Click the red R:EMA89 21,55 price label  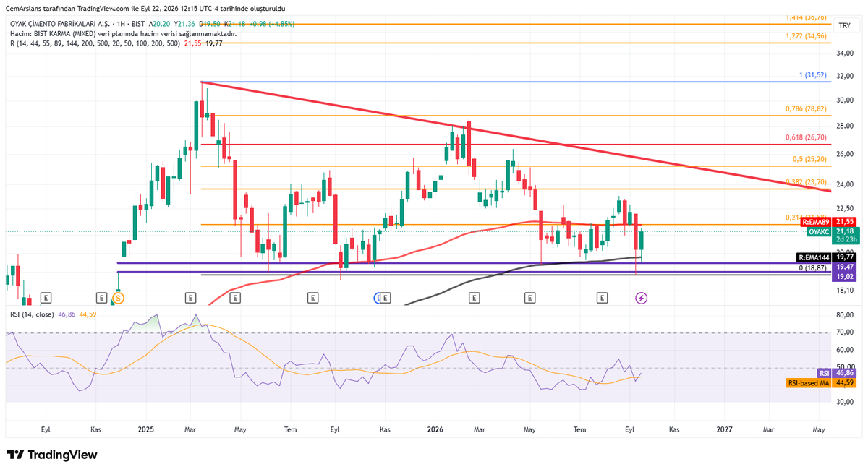(827, 222)
